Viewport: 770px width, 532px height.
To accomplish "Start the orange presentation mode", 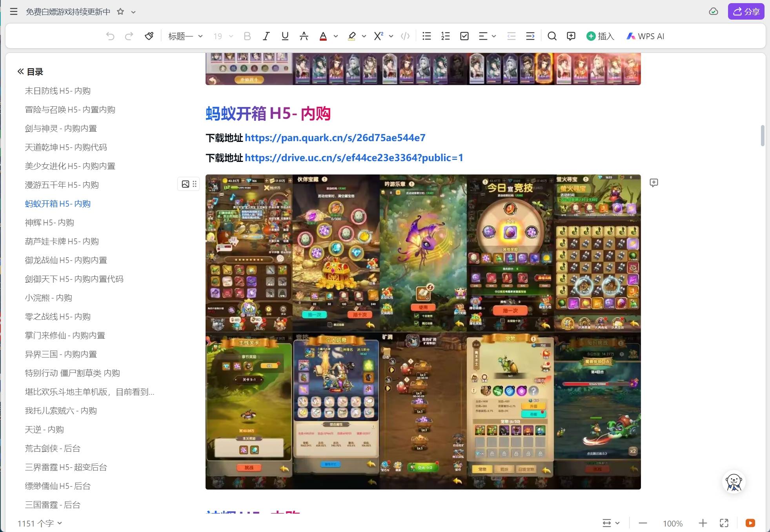I will pos(750,523).
